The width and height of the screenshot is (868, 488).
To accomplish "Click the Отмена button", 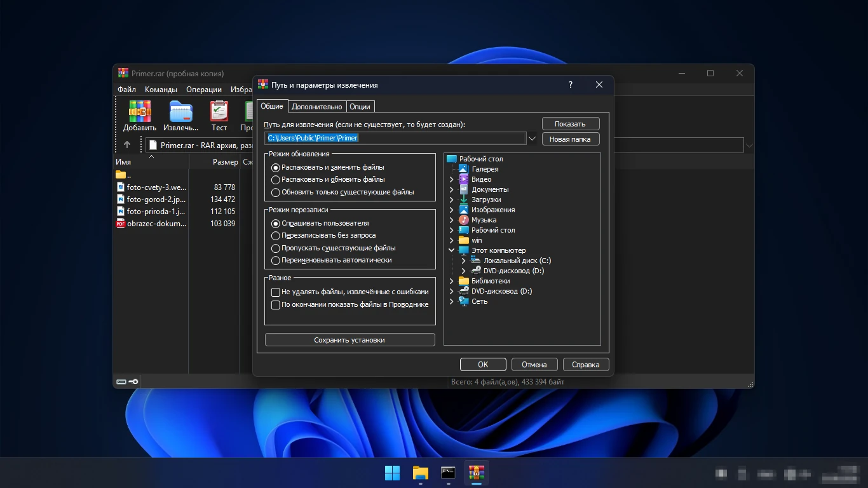I will tap(534, 365).
